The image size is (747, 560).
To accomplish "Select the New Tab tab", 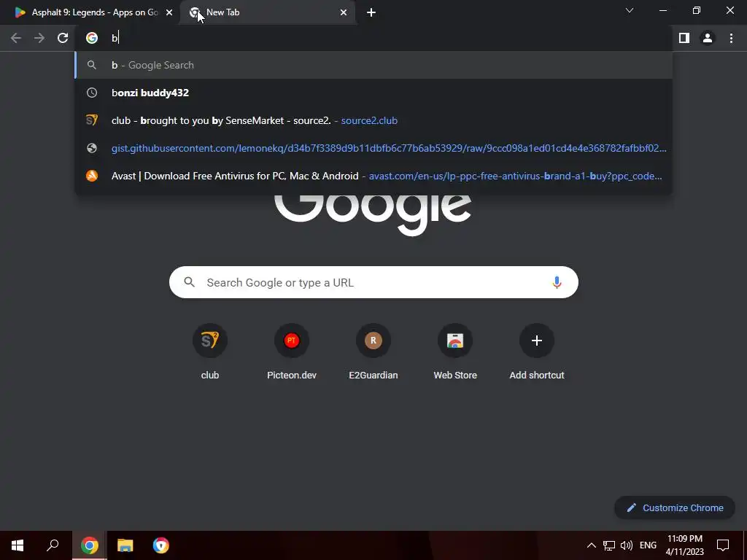I will (267, 12).
